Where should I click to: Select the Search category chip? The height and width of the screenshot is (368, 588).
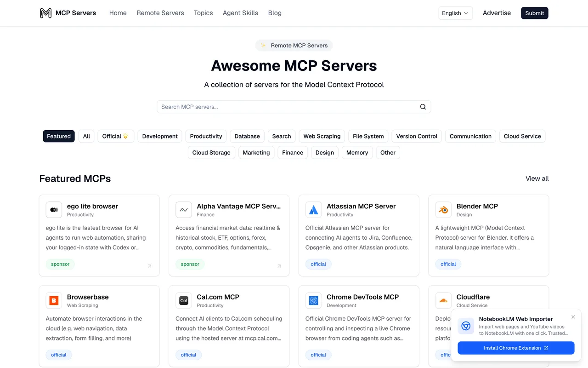pyautogui.click(x=282, y=136)
